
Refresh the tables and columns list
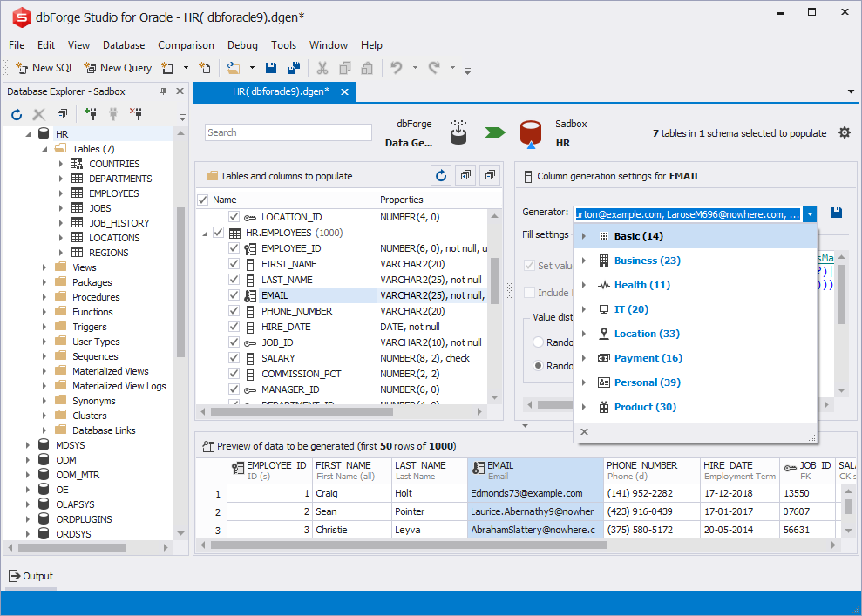[441, 175]
